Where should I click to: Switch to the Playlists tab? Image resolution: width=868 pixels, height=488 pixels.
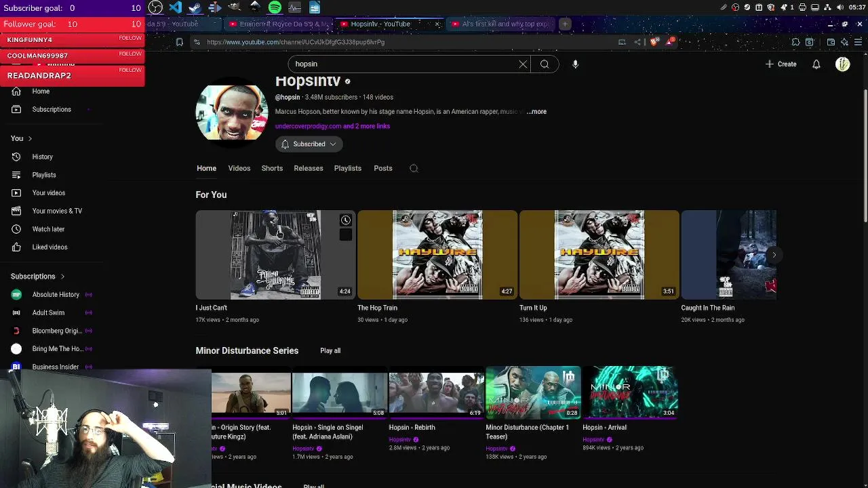[348, 169]
